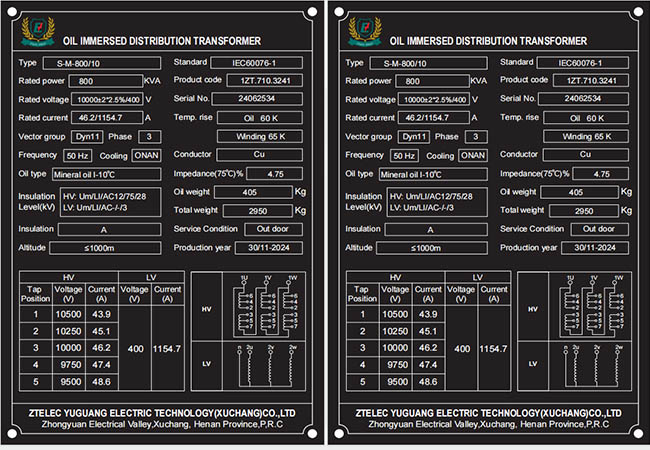The width and height of the screenshot is (650, 450).
Task: Select the HV winding diagram on right nameplate
Action: click(x=590, y=306)
